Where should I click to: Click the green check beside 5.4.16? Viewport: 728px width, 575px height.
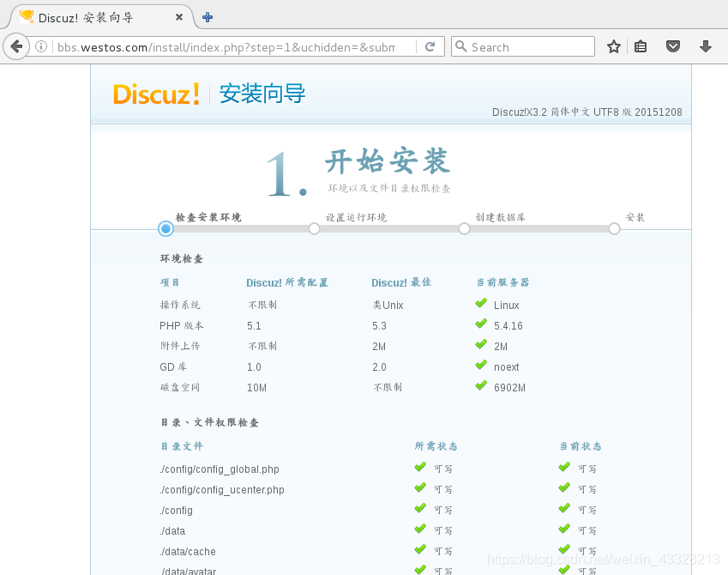pyautogui.click(x=481, y=324)
